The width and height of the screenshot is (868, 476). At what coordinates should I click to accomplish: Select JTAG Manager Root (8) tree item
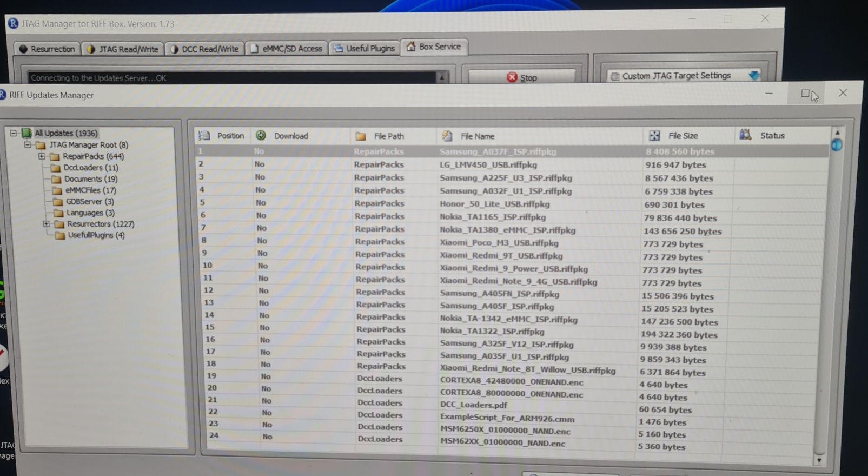pos(89,145)
